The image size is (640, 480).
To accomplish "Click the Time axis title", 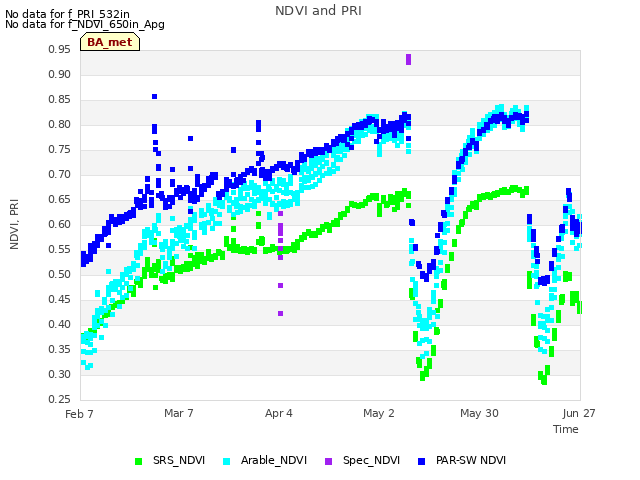I will coord(566,429).
